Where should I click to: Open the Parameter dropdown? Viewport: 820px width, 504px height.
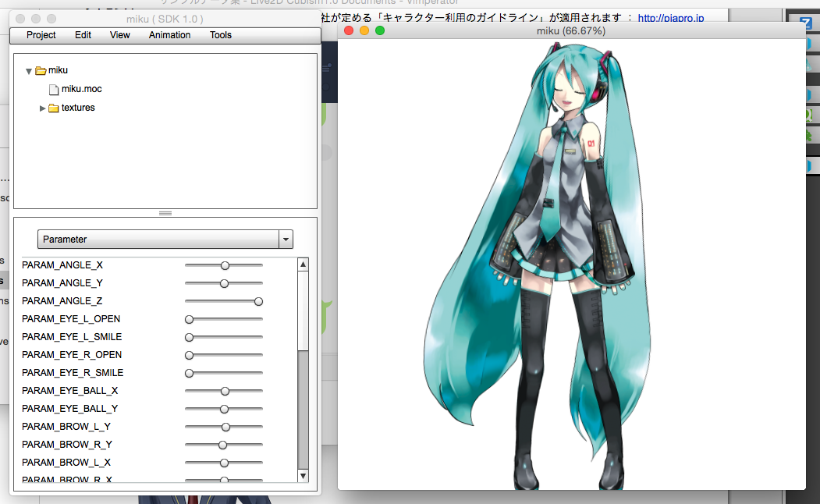tap(165, 240)
